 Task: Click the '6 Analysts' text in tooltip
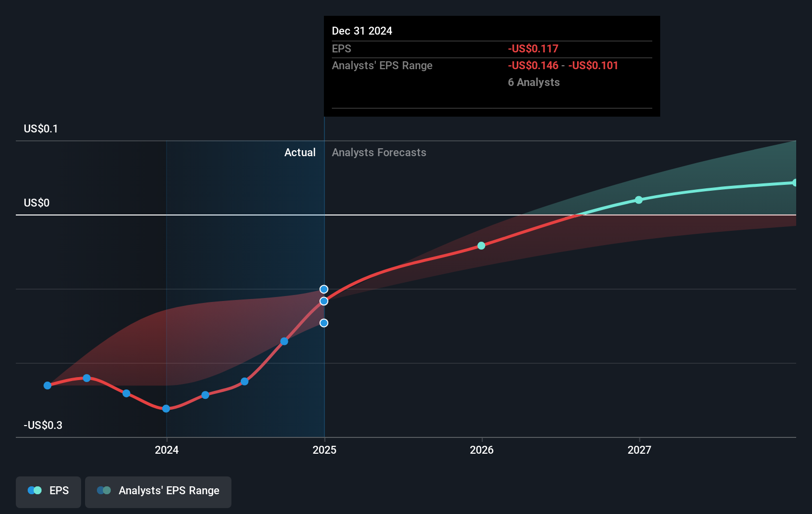point(534,82)
